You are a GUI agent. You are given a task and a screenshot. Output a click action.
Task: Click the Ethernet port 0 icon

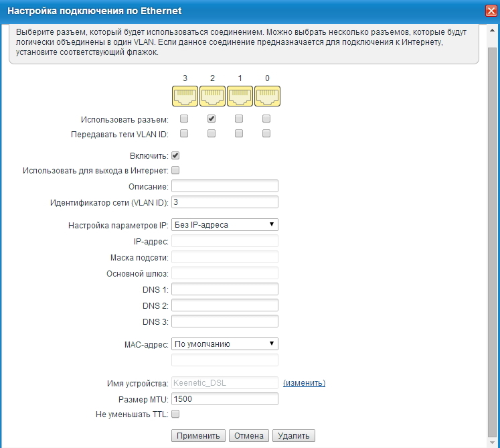click(x=267, y=96)
